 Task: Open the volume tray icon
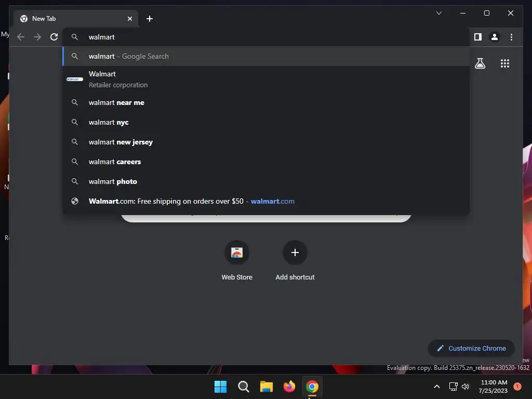pyautogui.click(x=465, y=387)
